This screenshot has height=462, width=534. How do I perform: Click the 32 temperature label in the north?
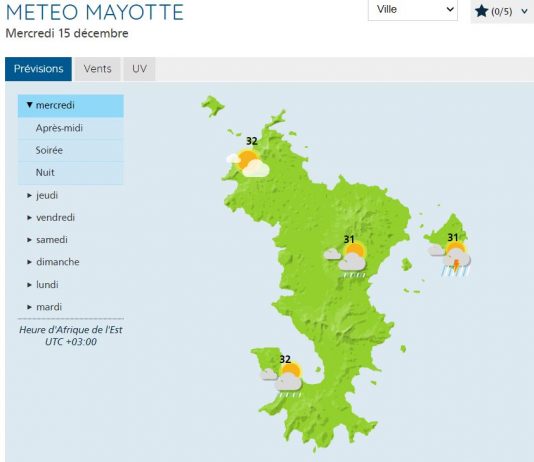252,141
